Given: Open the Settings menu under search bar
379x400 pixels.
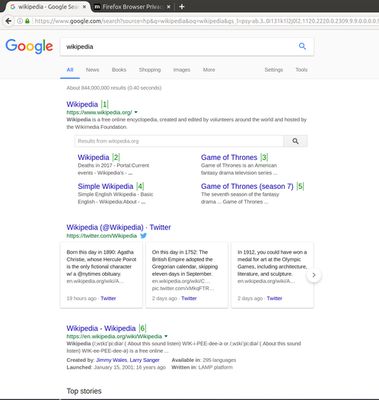Looking at the screenshot, I should [274, 70].
